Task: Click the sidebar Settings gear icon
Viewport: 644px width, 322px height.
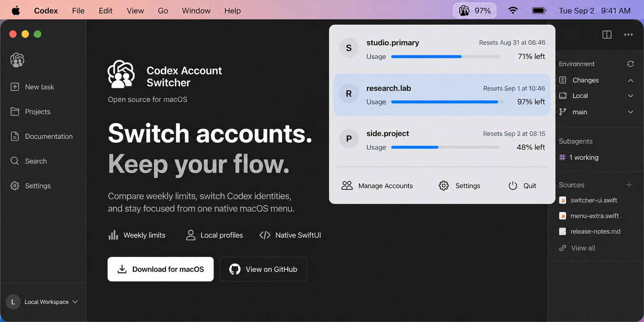Action: pyautogui.click(x=15, y=186)
